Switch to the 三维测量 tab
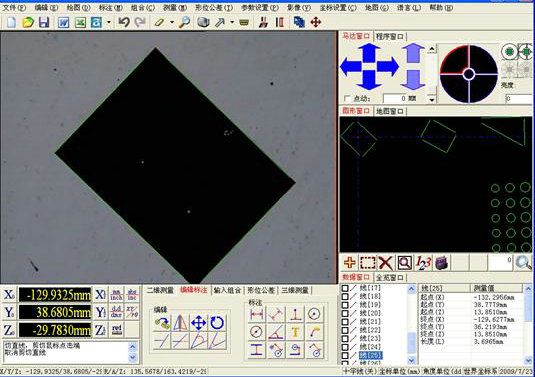535x377 pixels. pyautogui.click(x=295, y=290)
